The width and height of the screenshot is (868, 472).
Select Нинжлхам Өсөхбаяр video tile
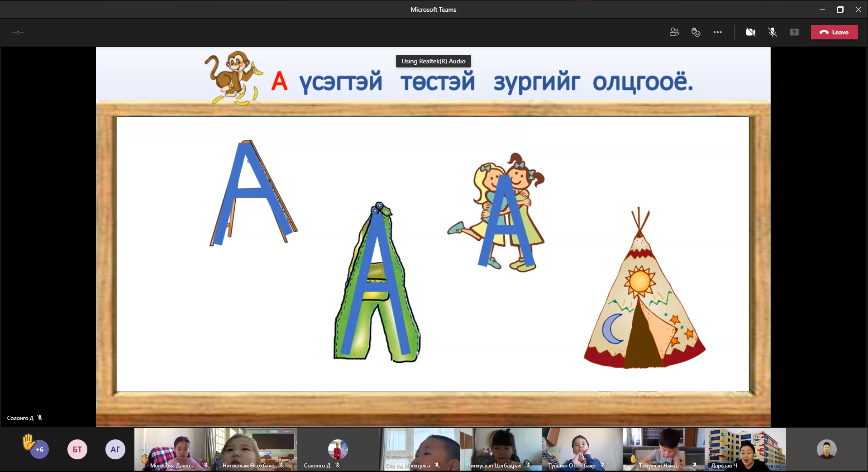coord(257,449)
